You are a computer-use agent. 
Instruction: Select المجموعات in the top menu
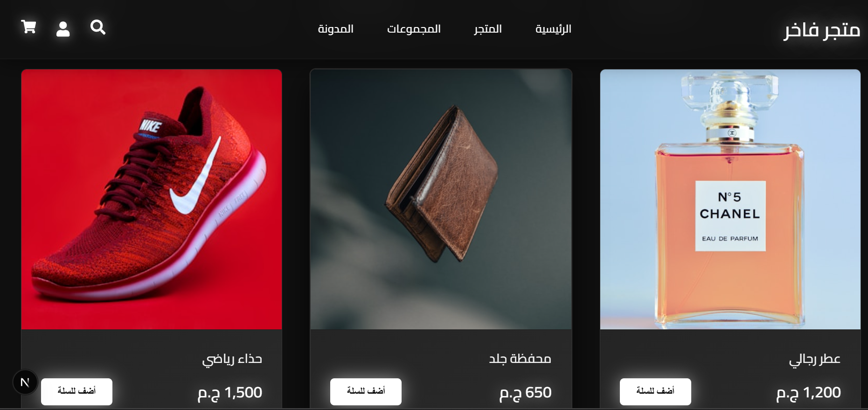(x=414, y=29)
